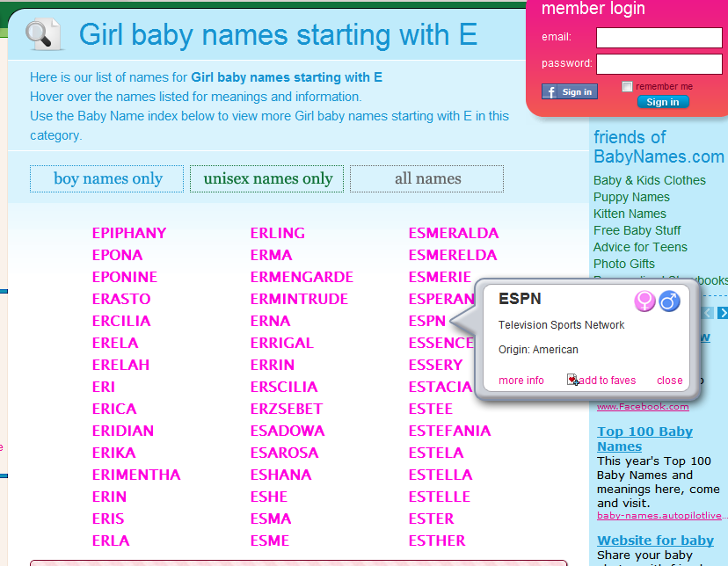The width and height of the screenshot is (728, 566).
Task: Click the pink female symbol icon
Action: (644, 301)
